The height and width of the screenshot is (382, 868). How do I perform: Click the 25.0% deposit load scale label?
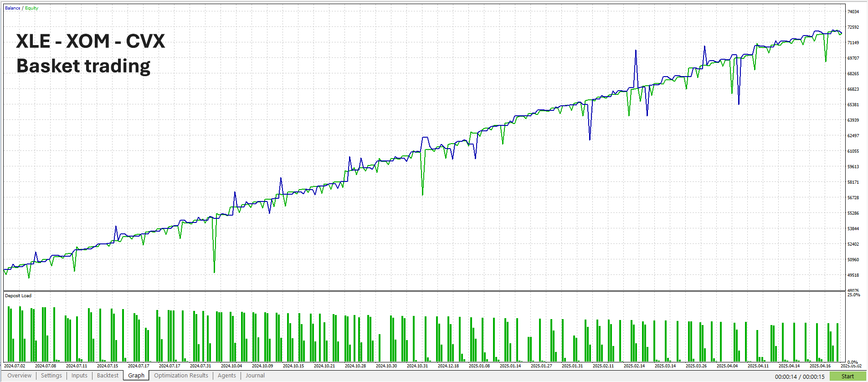(x=854, y=295)
